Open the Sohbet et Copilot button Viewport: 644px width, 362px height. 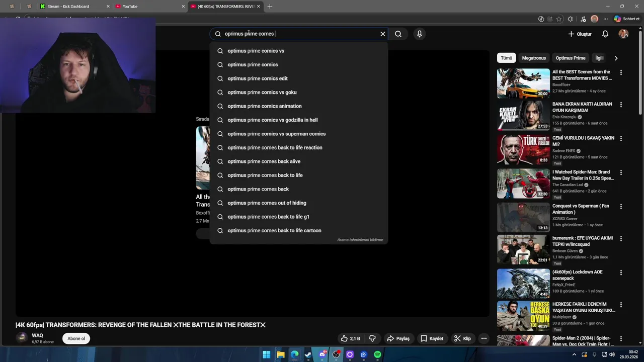click(x=627, y=19)
